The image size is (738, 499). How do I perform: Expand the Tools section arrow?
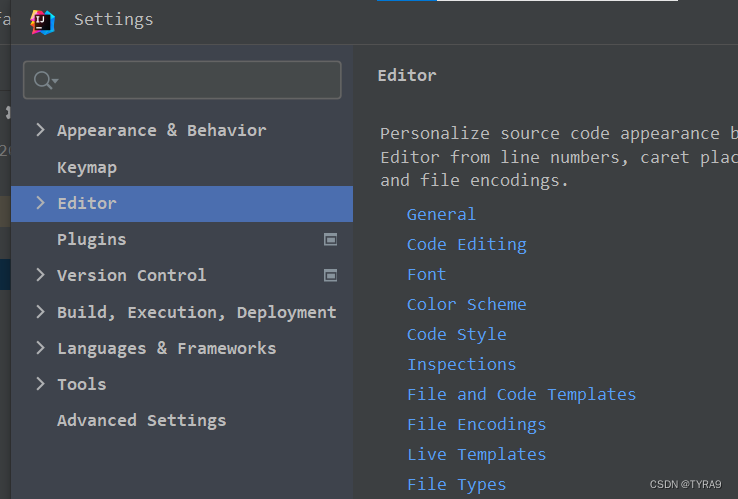pyautogui.click(x=40, y=384)
